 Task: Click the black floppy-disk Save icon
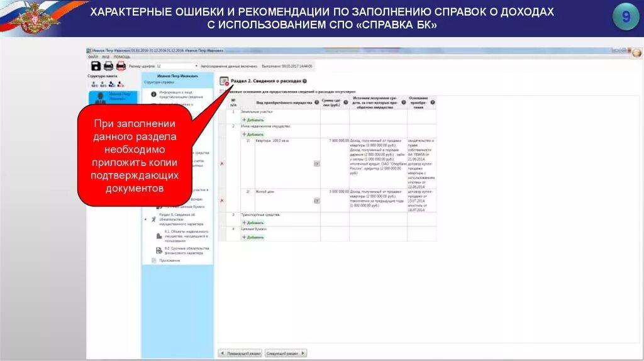96,65
